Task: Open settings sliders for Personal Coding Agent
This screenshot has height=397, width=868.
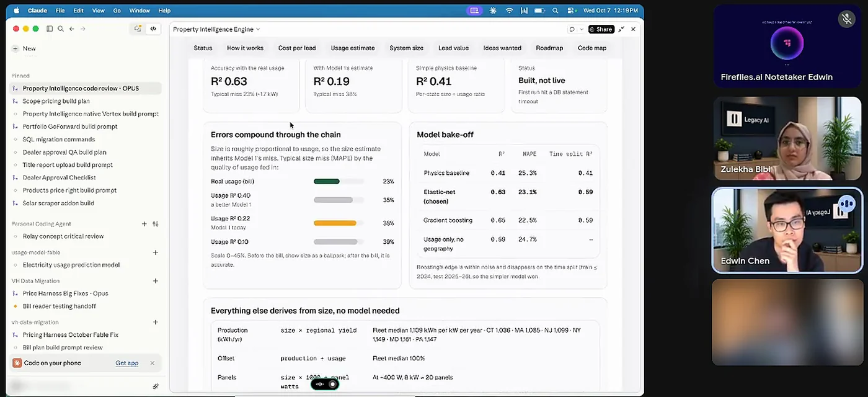Action: 156,224
